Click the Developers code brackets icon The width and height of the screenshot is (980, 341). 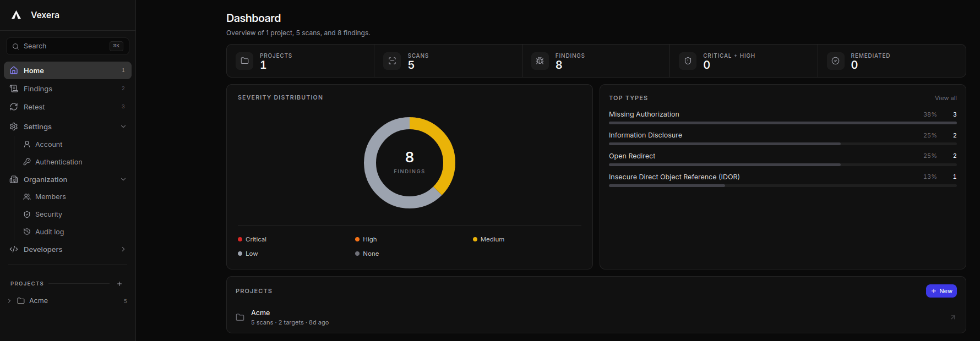click(14, 249)
